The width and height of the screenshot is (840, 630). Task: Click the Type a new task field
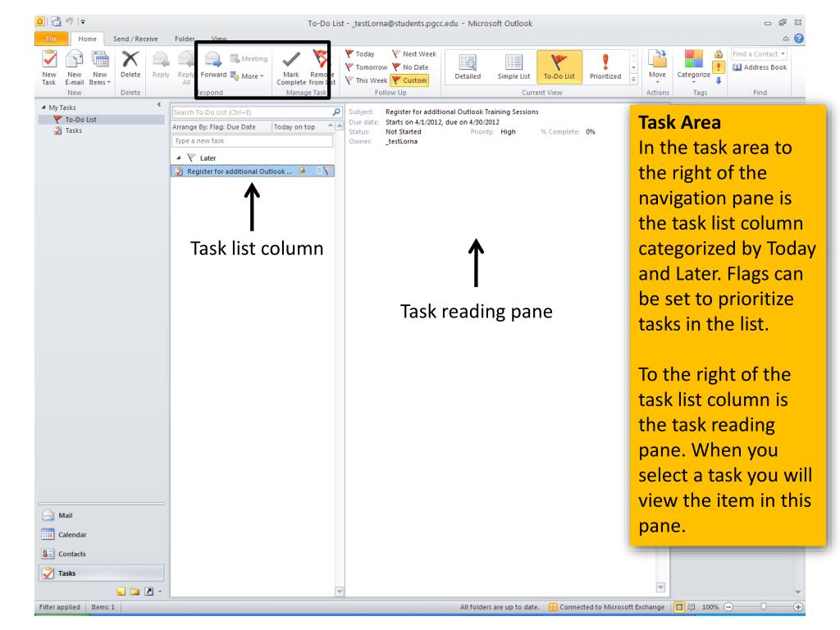(253, 141)
